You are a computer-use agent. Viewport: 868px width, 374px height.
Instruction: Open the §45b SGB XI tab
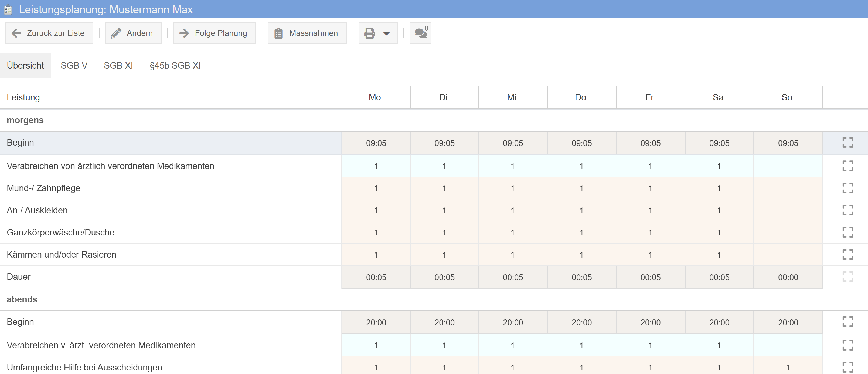175,65
